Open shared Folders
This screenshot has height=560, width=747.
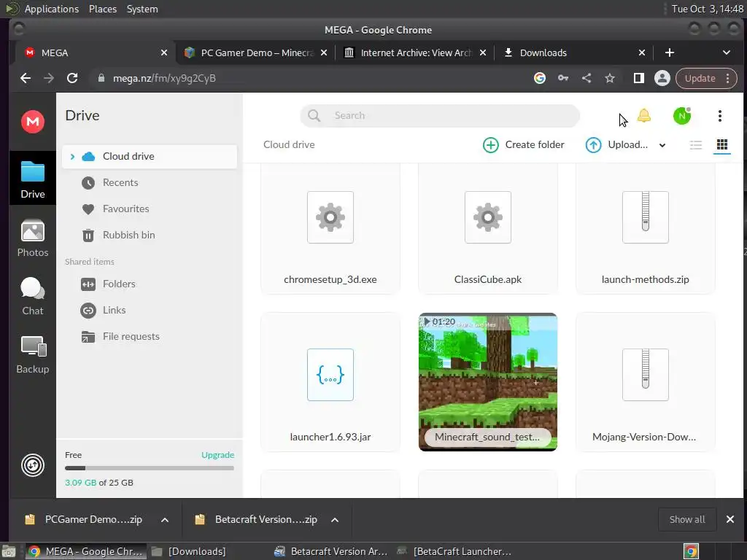pos(119,284)
